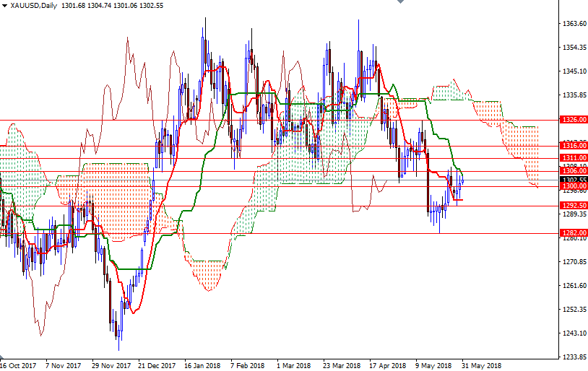Click the 1311.00 price level label
This screenshot has height=371, width=588.
[x=573, y=158]
